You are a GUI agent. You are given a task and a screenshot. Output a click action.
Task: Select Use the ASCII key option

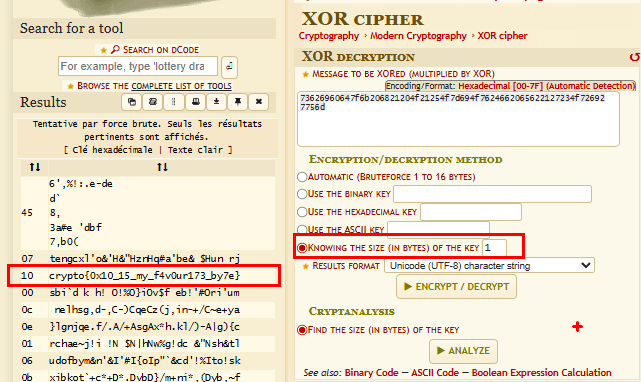coord(302,229)
